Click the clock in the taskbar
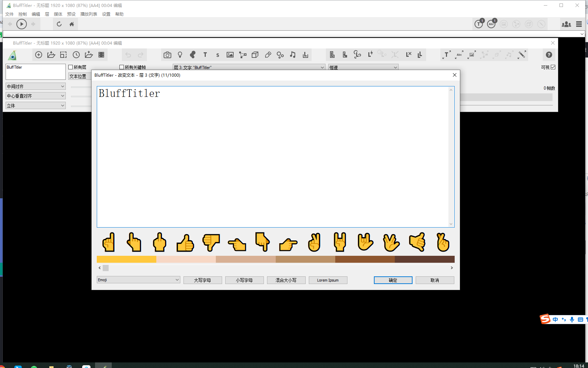The image size is (588, 368). pos(579,366)
